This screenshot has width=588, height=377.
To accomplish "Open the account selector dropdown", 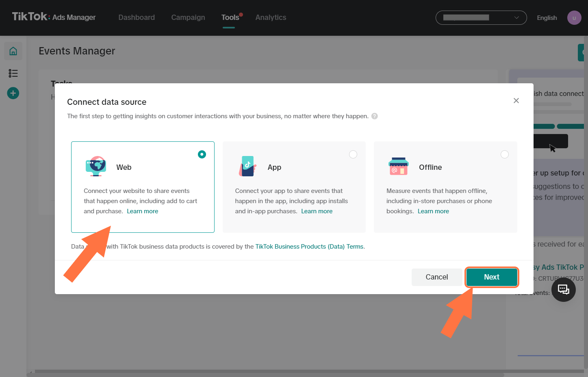I will [481, 17].
